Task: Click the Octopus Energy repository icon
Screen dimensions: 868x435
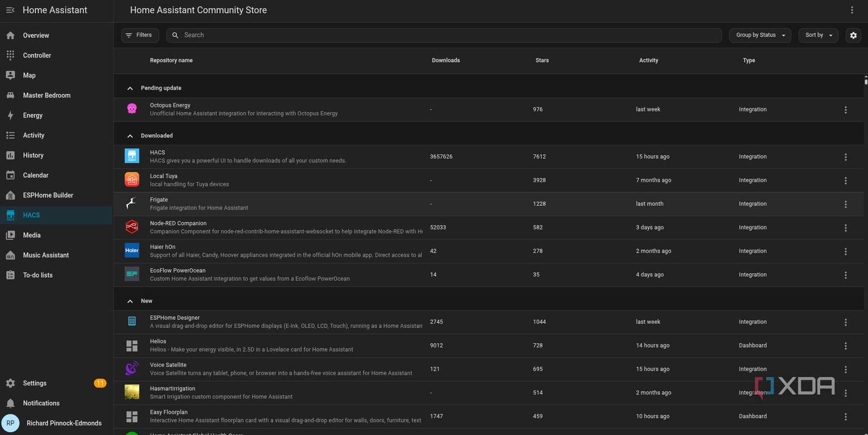Action: pos(132,109)
